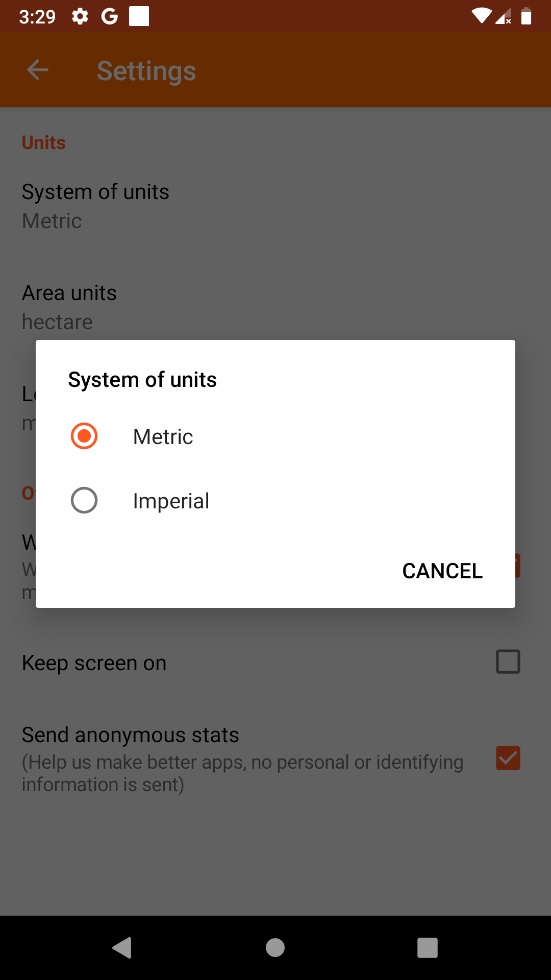Tap the settings gear status icon
The image size is (551, 980).
[80, 16]
